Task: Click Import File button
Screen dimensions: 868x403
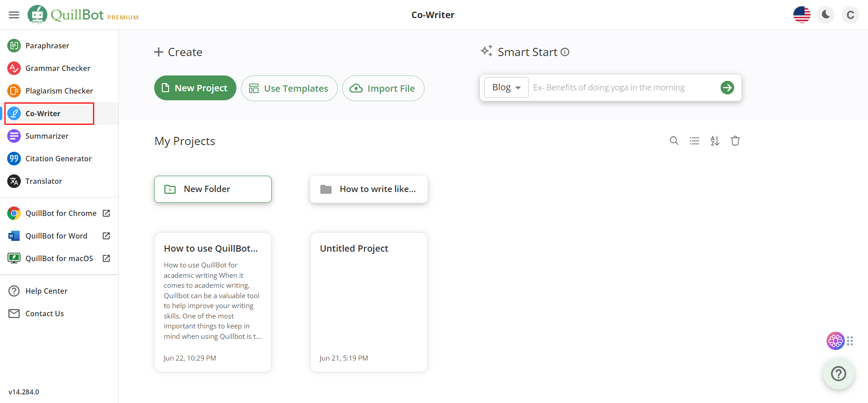Action: point(383,88)
